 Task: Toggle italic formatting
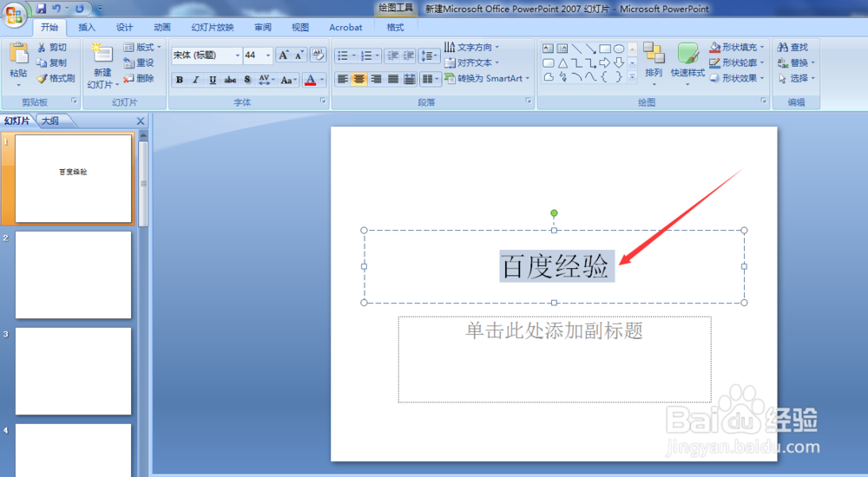(196, 80)
